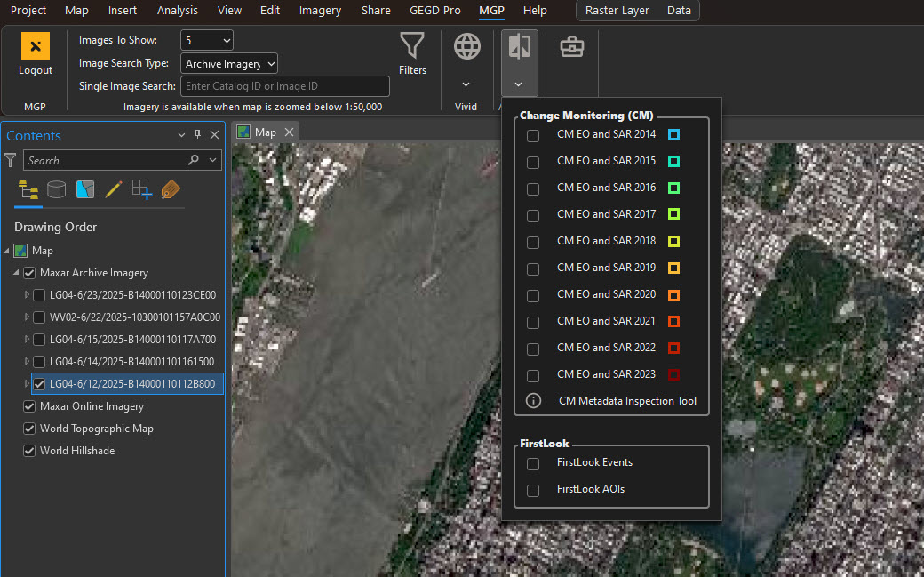
Task: Open the Filters funnel icon
Action: (412, 45)
